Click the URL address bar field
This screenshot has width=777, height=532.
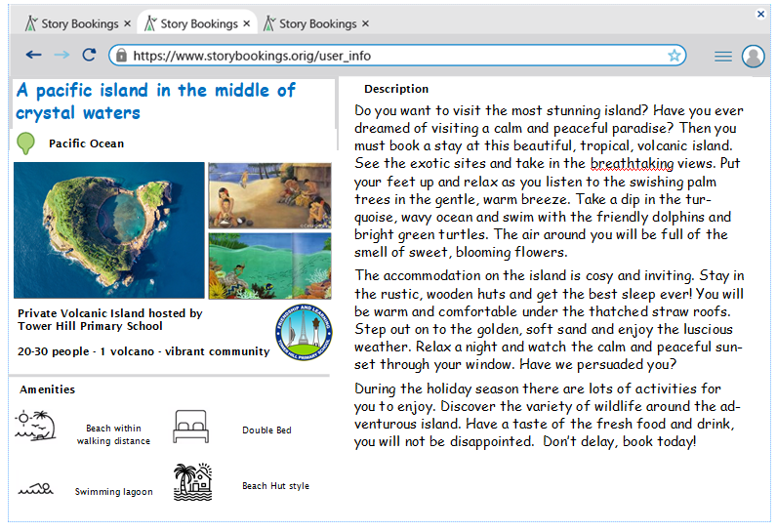[397, 56]
